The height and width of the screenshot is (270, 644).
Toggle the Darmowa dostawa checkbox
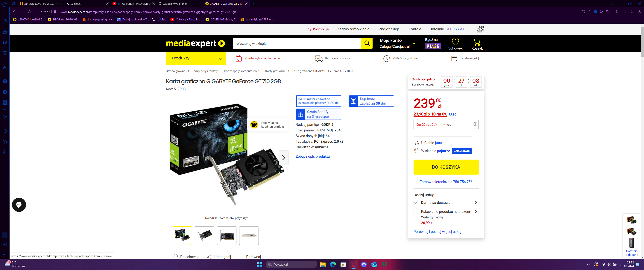click(x=416, y=202)
